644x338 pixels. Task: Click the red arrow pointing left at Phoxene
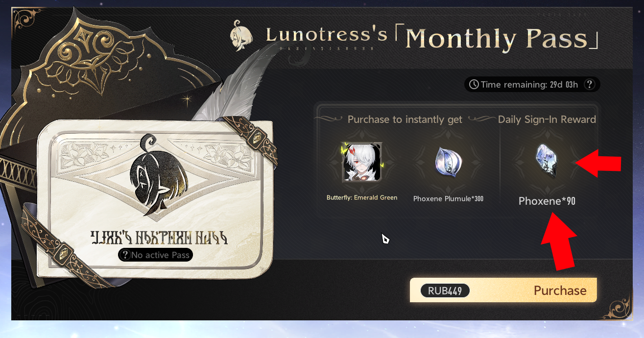pos(597,164)
